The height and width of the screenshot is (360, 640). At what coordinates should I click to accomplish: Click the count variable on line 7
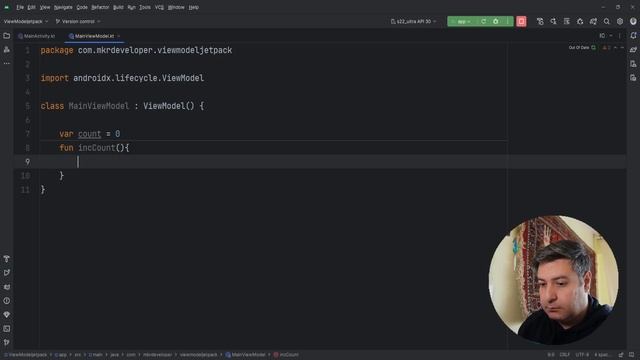(x=89, y=134)
